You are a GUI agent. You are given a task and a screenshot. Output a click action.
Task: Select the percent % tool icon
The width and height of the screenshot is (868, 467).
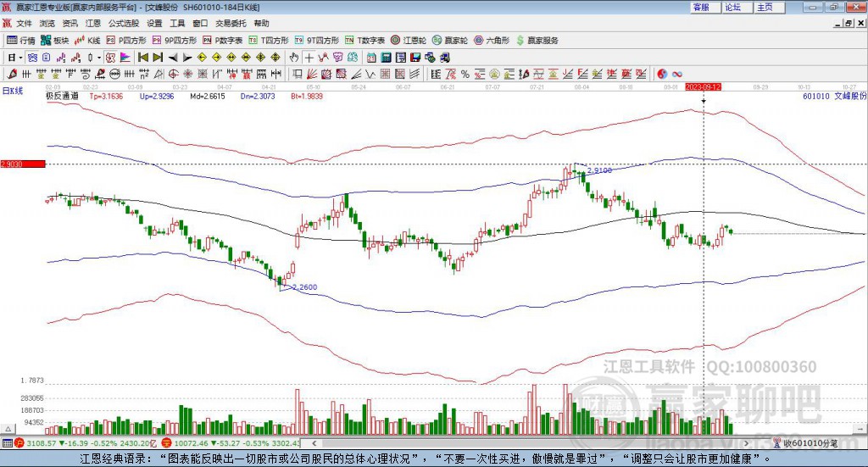pos(465,74)
